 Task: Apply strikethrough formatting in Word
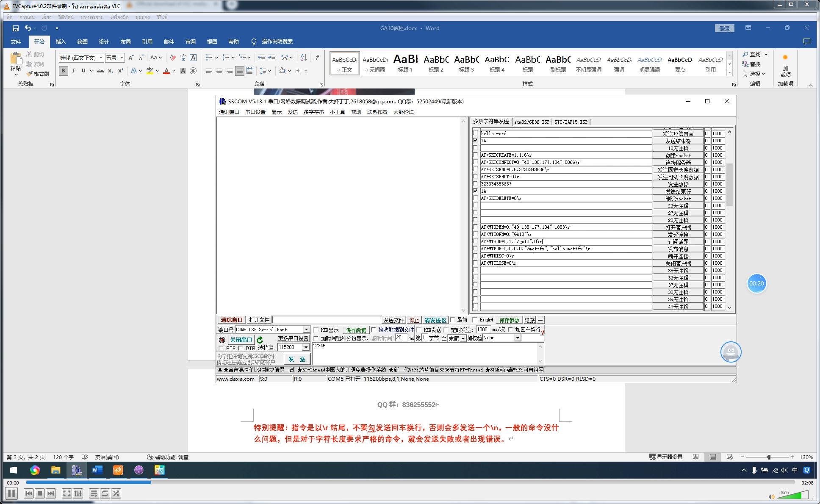pyautogui.click(x=100, y=71)
